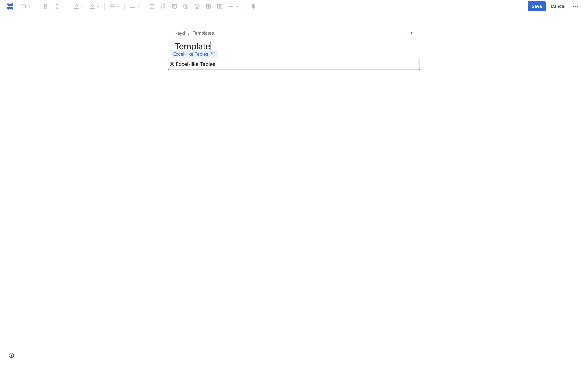Toggle bold formatting
The height and width of the screenshot is (368, 588).
click(x=45, y=6)
